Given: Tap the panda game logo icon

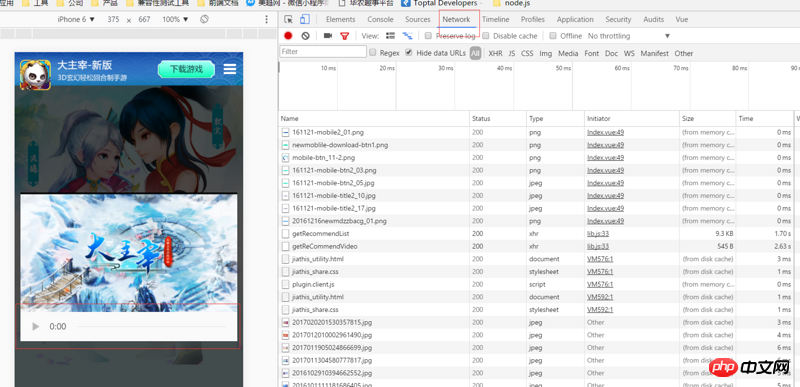Looking at the screenshot, I should click(x=35, y=75).
